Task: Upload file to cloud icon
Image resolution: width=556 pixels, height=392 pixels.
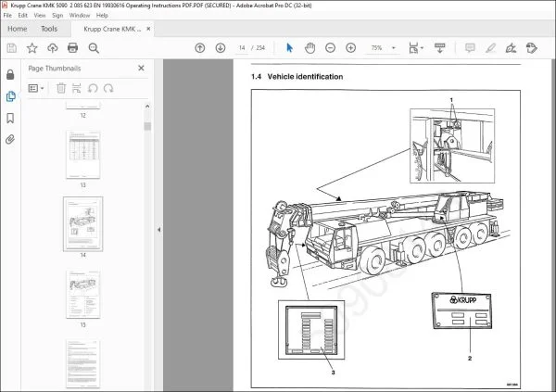Action: 53,48
